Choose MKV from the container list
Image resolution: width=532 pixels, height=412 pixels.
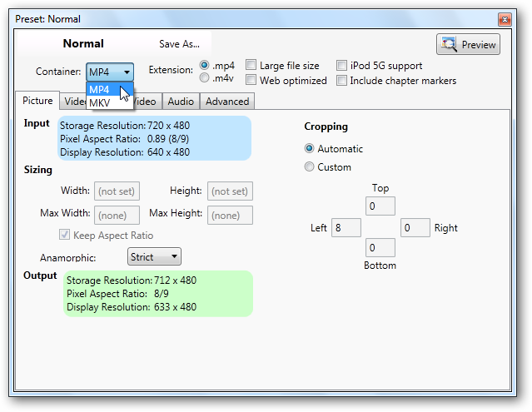point(110,102)
